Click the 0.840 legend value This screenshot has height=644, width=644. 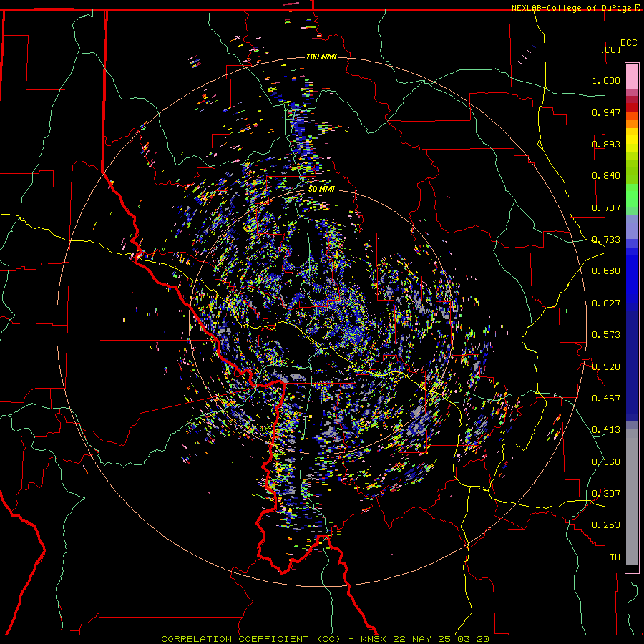point(606,176)
